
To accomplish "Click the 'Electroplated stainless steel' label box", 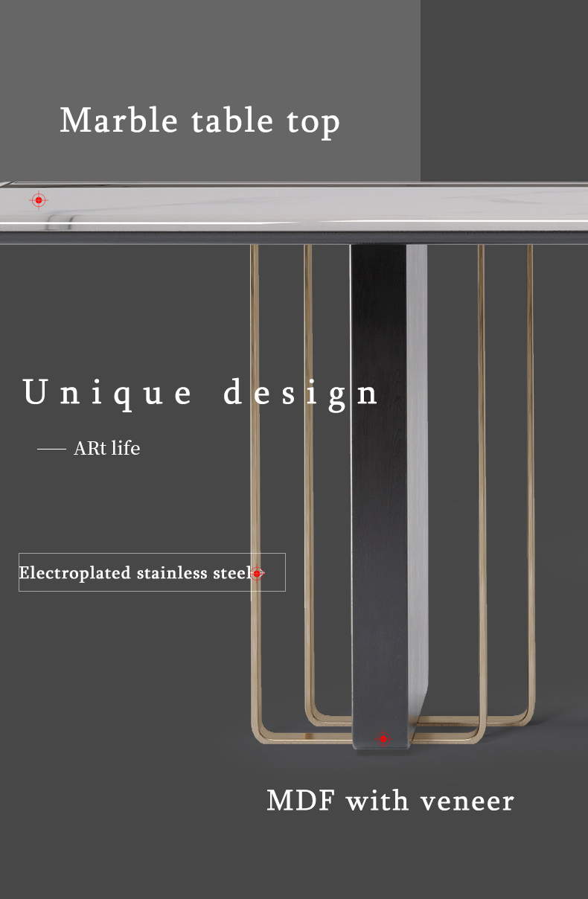I will [x=152, y=572].
